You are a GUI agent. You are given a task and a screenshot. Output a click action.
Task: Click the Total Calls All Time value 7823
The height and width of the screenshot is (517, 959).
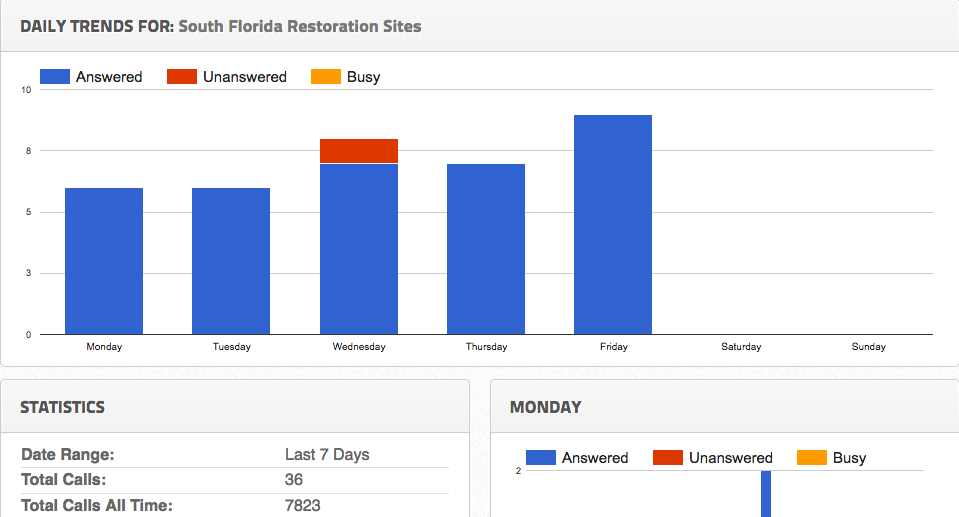303,505
